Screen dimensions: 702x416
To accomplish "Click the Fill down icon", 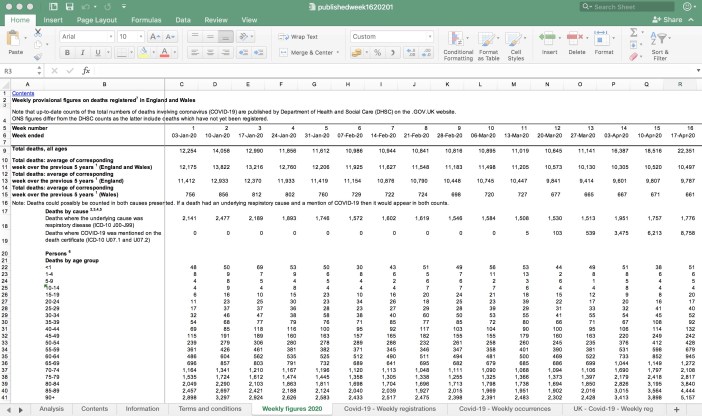I will click(x=634, y=45).
